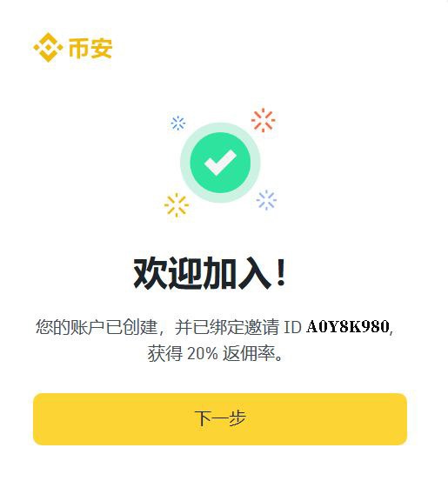Click the 安 character in the logo
Viewport: 448px width, 501px height.
click(x=101, y=48)
